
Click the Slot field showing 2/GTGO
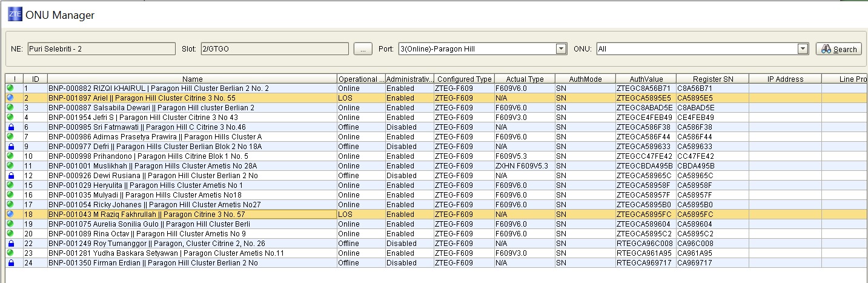click(274, 49)
